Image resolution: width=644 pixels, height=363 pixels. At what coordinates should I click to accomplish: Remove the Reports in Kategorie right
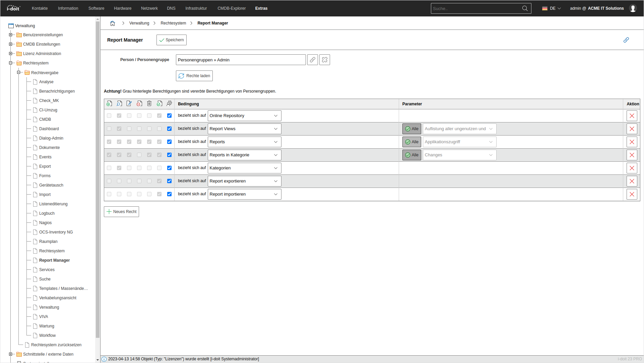(x=632, y=155)
